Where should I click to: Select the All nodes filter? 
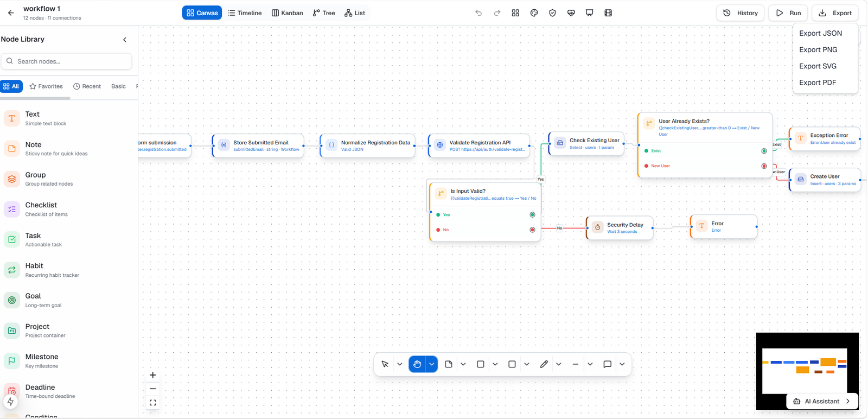(x=11, y=86)
